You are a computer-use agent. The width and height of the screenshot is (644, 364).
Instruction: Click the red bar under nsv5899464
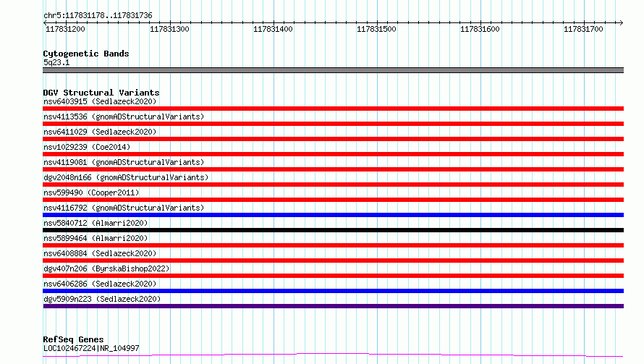pyautogui.click(x=333, y=245)
